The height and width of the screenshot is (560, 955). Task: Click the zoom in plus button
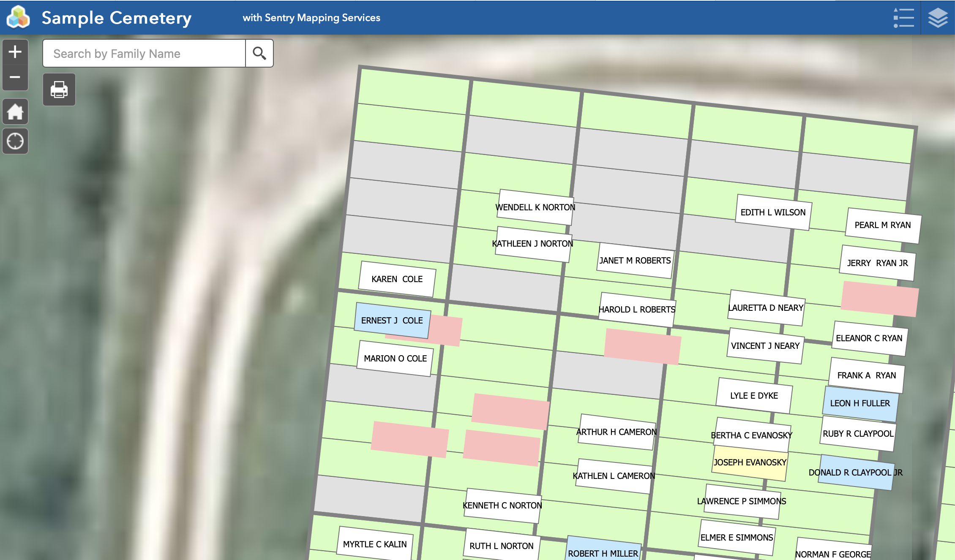15,52
